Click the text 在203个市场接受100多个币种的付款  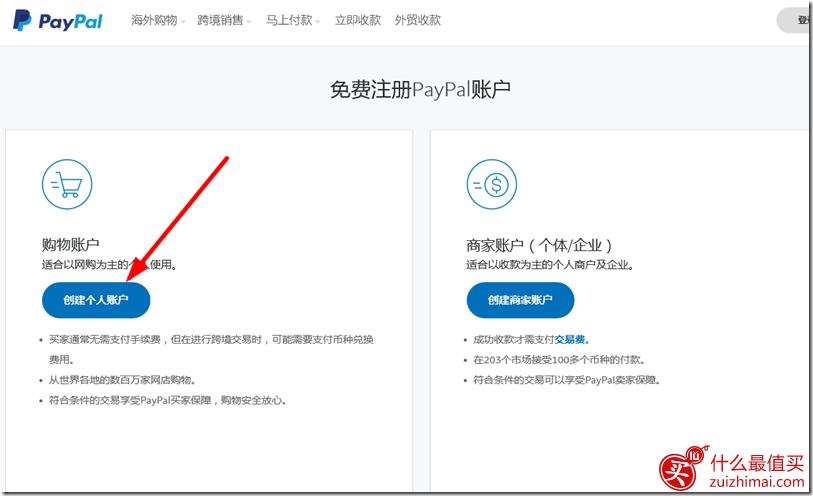[x=559, y=360]
